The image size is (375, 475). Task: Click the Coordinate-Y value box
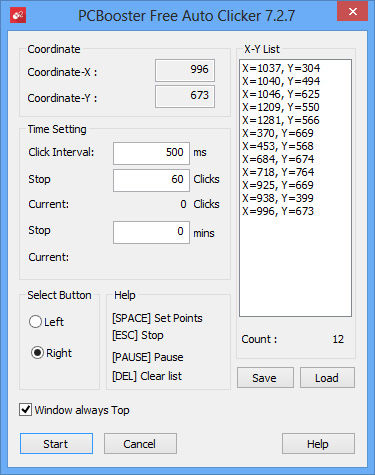coord(185,96)
